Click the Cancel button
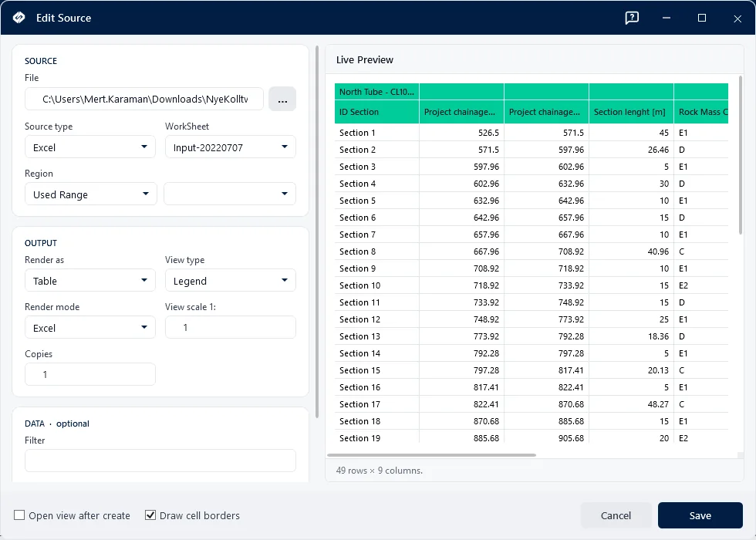Image resolution: width=756 pixels, height=540 pixels. 616,515
